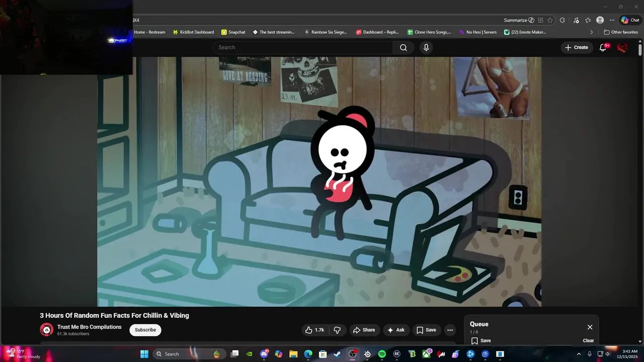Viewport: 644px width, 362px height.
Task: Open NVIDIA app from the taskbar
Action: (x=249, y=354)
